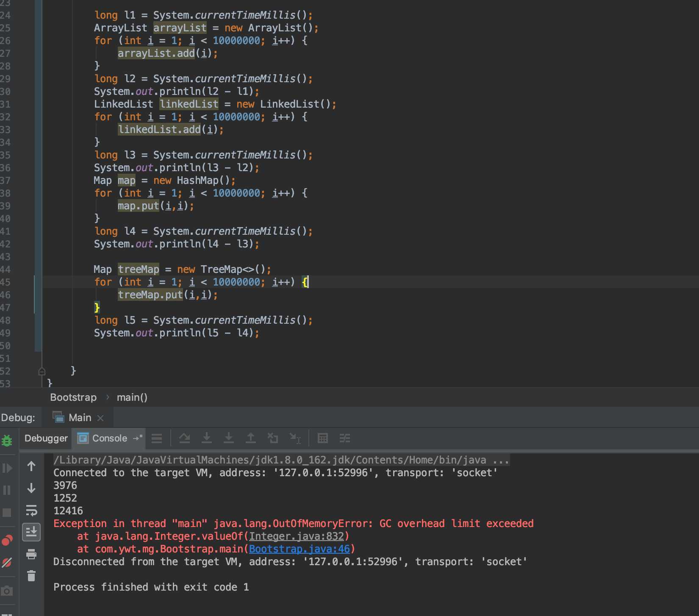Click System.out.println(l2 - l1) on line 30

point(176,92)
